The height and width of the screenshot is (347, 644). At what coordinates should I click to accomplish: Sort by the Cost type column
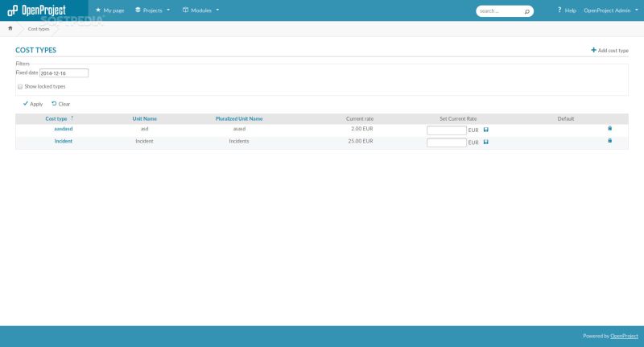pos(56,118)
